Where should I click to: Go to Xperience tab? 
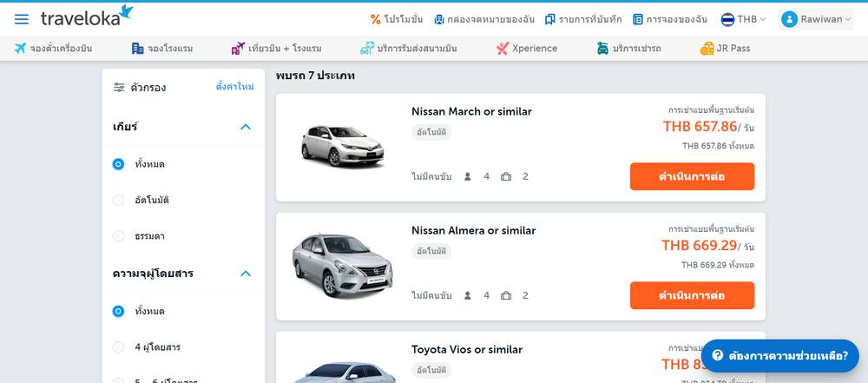pyautogui.click(x=527, y=49)
